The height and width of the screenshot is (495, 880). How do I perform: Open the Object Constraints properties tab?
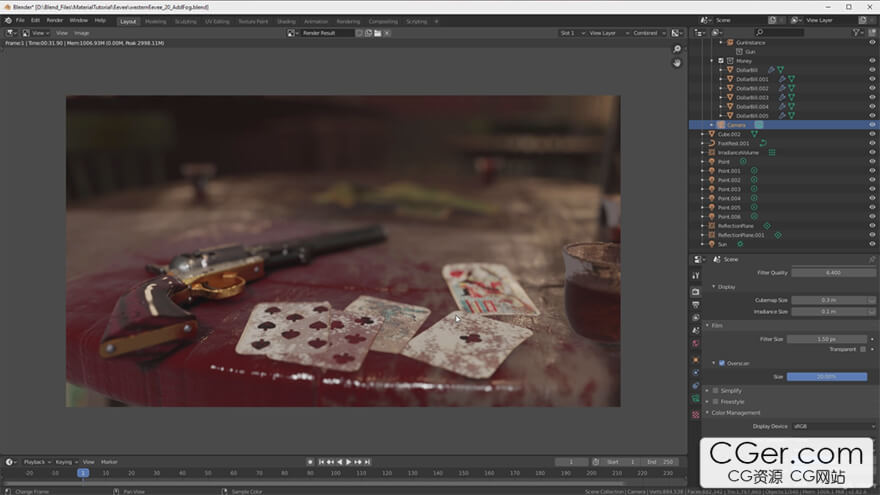(695, 386)
